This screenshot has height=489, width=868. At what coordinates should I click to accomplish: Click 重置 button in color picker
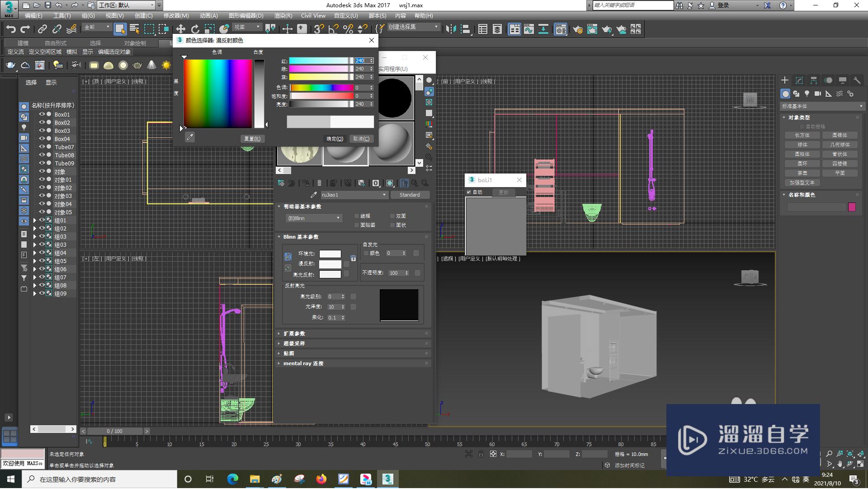[x=252, y=138]
